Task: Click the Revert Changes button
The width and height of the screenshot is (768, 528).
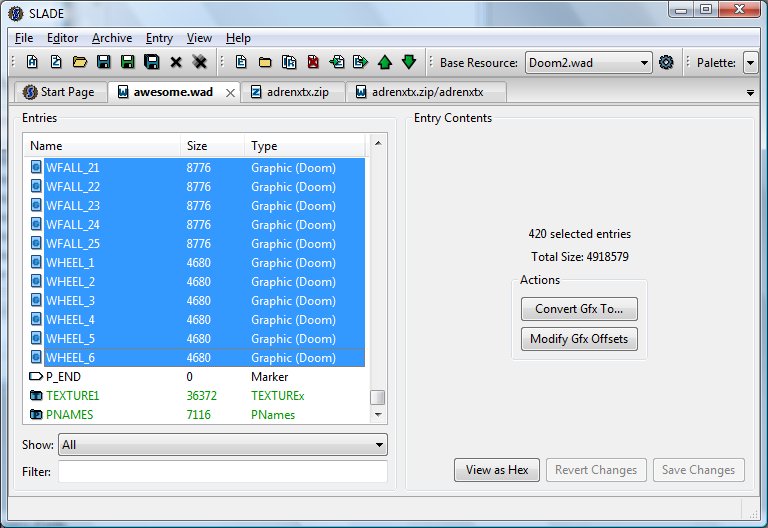Action: point(596,470)
